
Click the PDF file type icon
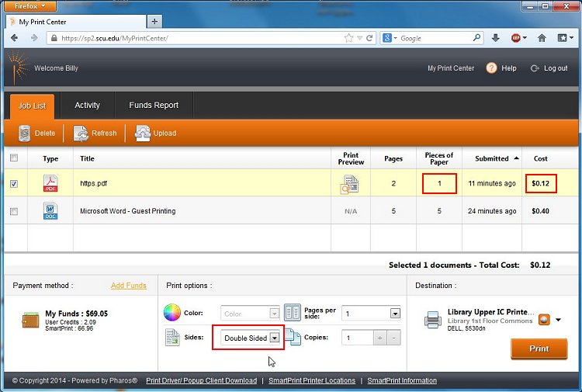[50, 184]
